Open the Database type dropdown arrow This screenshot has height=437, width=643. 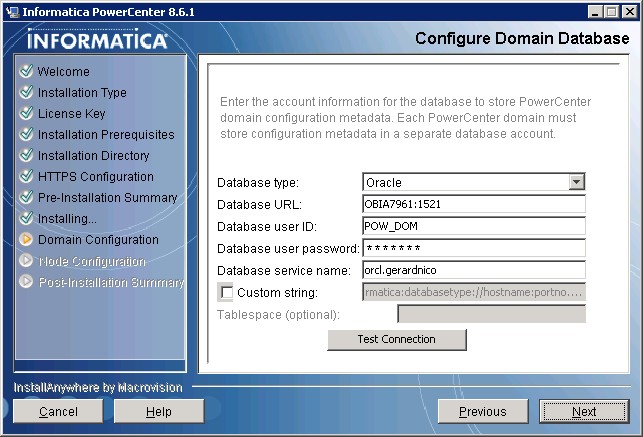coord(577,182)
